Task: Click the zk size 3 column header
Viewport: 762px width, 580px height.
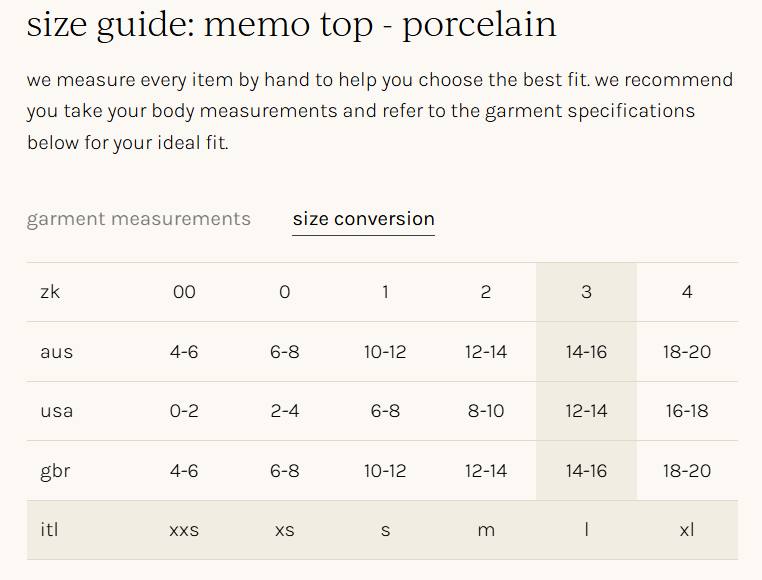Action: [x=586, y=292]
